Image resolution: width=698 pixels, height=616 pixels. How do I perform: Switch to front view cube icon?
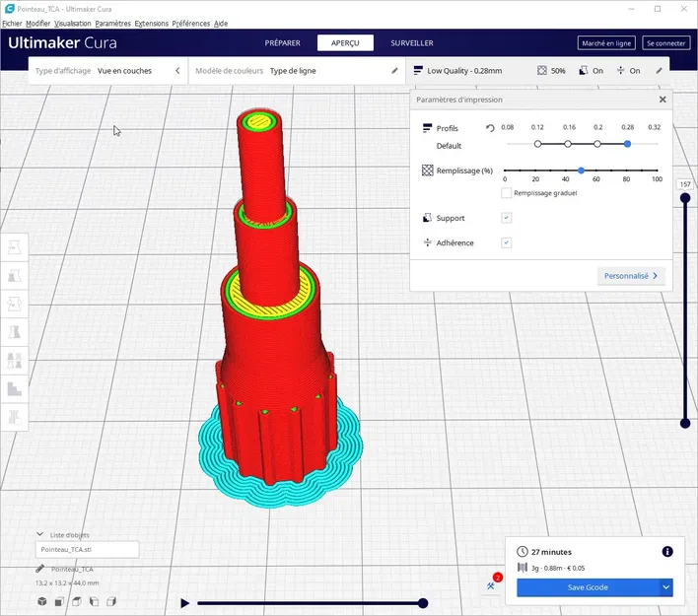[59, 602]
